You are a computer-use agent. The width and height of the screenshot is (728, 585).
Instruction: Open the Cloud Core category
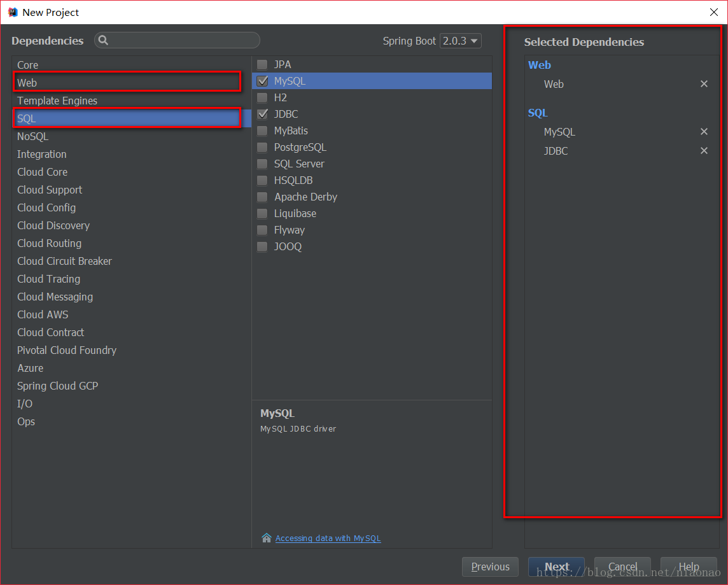(x=131, y=172)
